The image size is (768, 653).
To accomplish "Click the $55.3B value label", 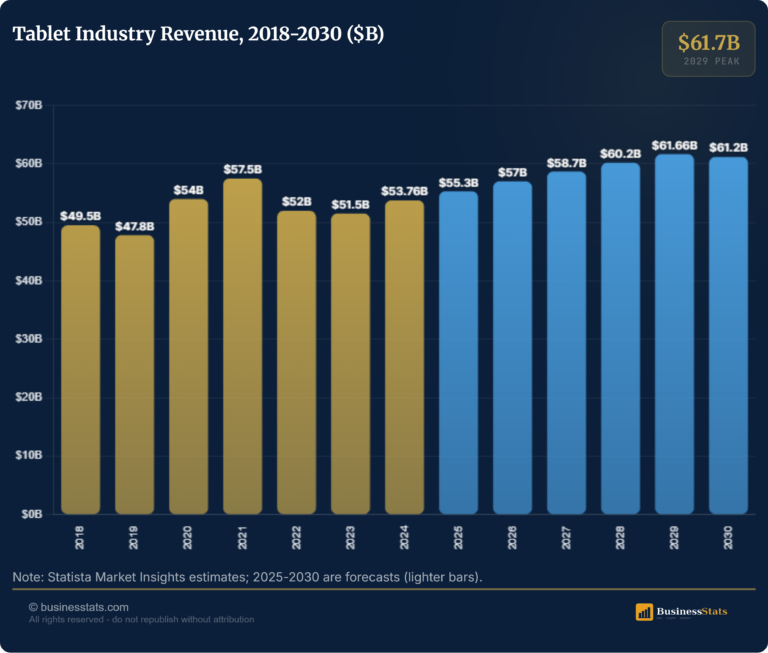I will 458,183.
